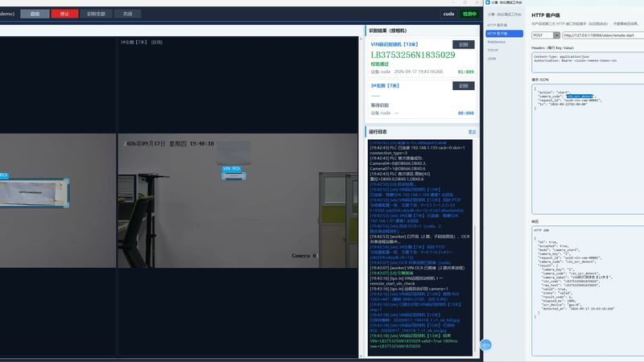Select the HTTP 客户端 sidebar item
Viewport: 644px width, 362px height.
505,34
